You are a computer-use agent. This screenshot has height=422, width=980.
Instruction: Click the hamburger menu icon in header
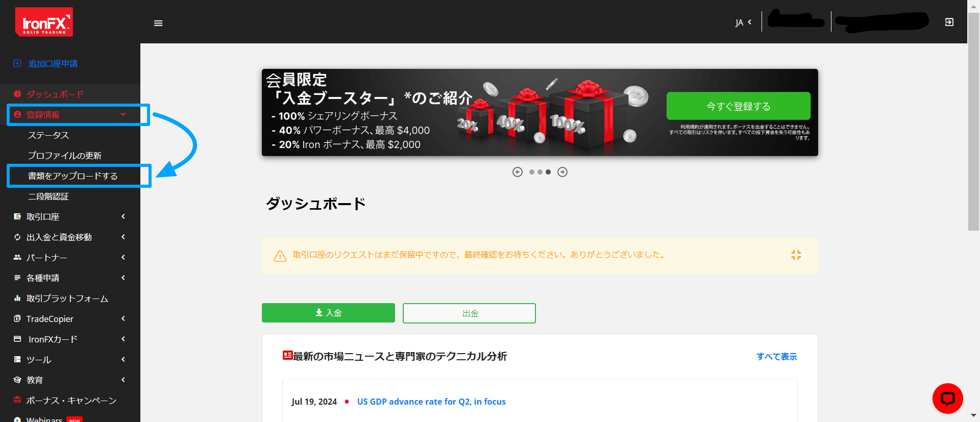coord(158,23)
